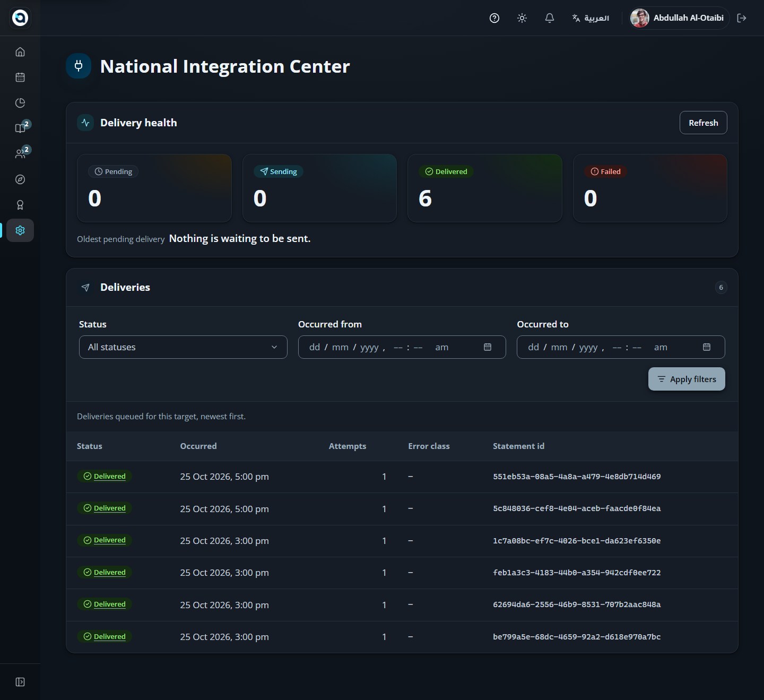Toggle the light/dark theme sun icon

522,18
